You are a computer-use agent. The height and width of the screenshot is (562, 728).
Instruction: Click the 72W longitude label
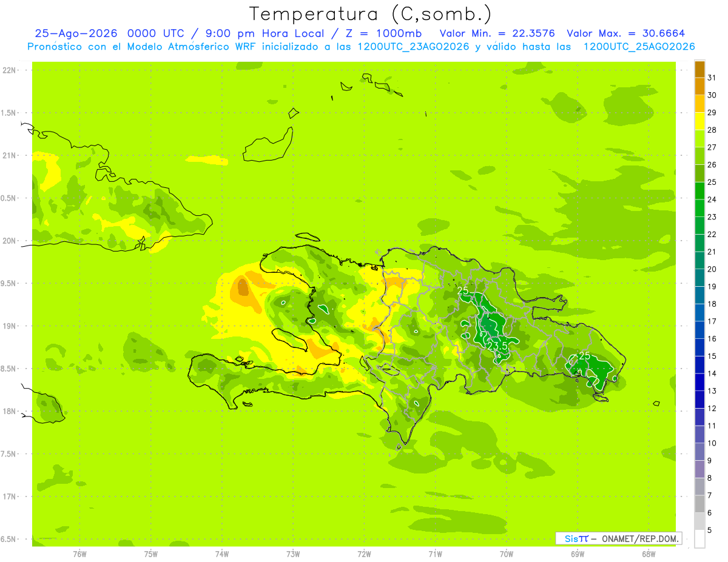pyautogui.click(x=364, y=554)
